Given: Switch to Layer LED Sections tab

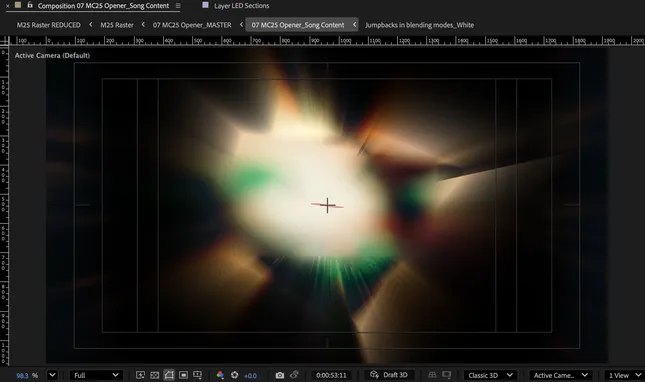Looking at the screenshot, I should [241, 6].
